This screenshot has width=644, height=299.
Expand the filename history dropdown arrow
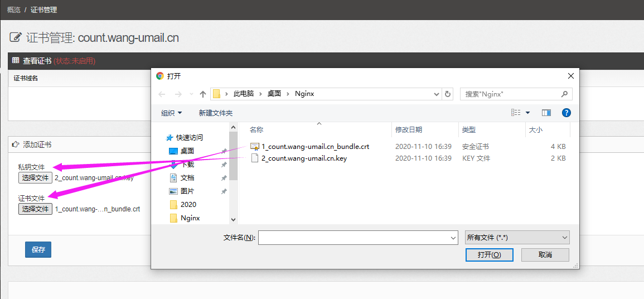tap(453, 238)
